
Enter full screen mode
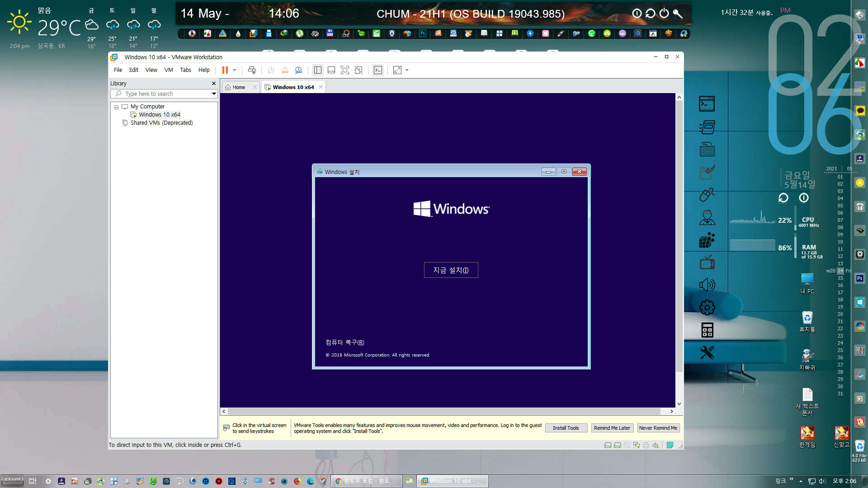(x=345, y=70)
